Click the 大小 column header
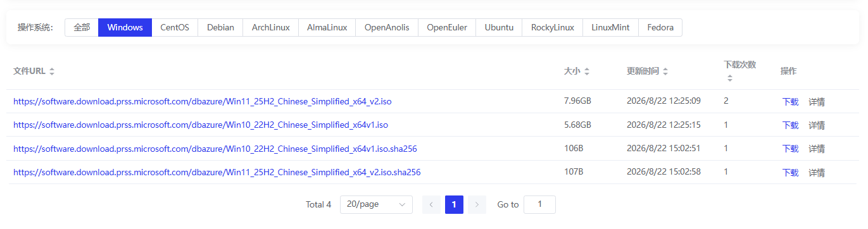 click(572, 71)
